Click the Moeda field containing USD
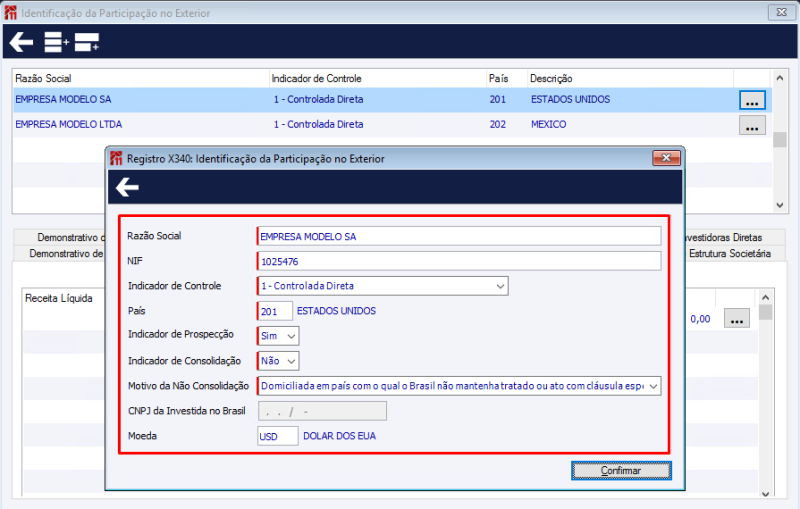 tap(278, 436)
